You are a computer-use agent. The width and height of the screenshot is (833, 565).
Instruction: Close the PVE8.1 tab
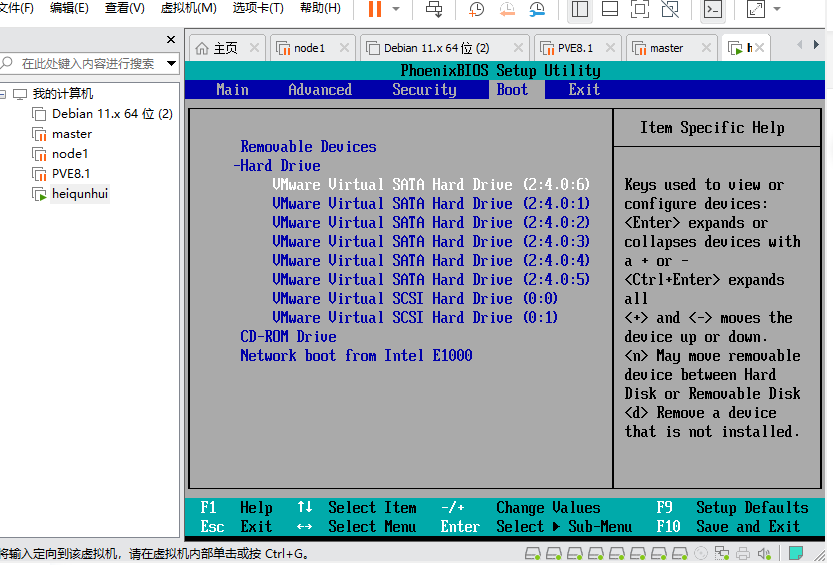610,48
